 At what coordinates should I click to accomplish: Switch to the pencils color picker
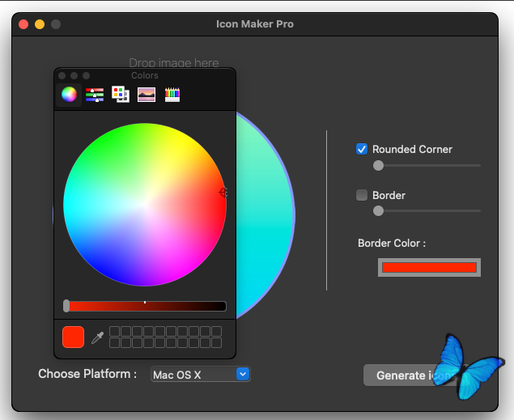(172, 95)
